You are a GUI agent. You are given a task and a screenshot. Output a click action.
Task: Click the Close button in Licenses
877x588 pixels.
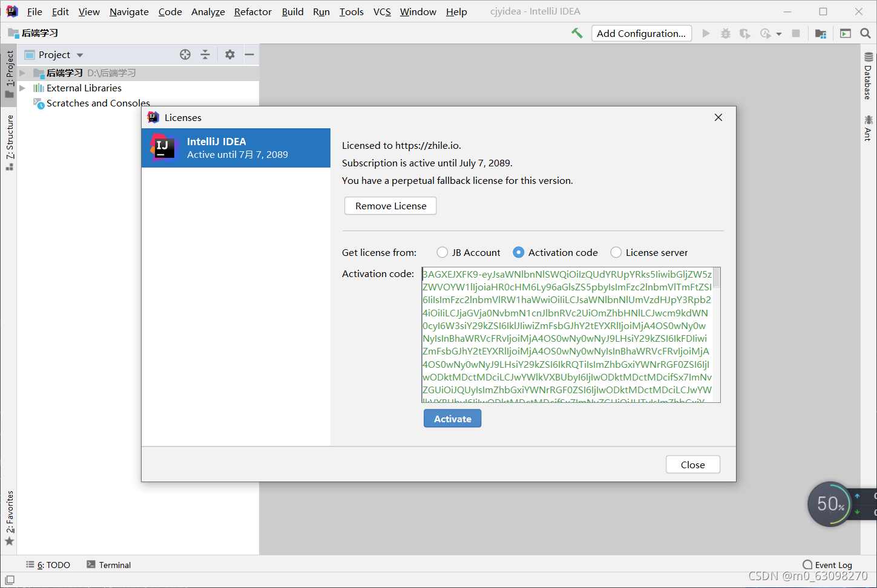click(x=693, y=465)
